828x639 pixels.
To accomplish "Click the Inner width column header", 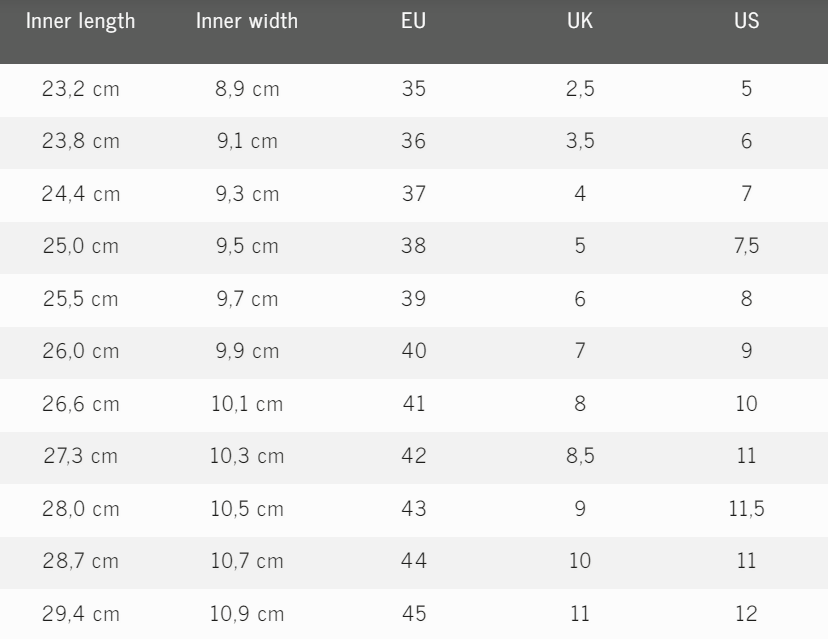I will (x=247, y=22).
